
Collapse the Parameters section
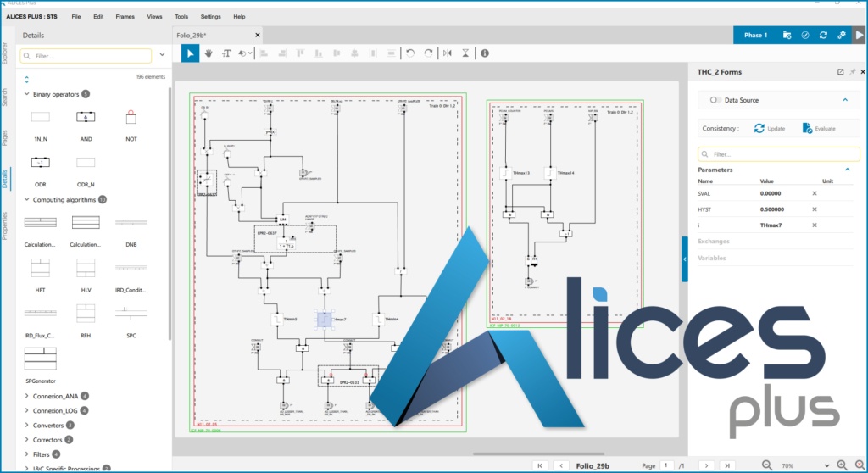pyautogui.click(x=847, y=170)
